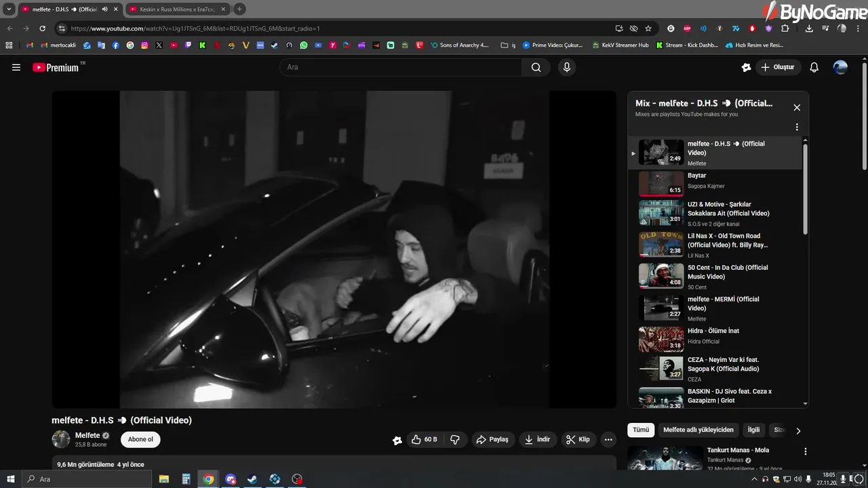Start voice search with microphone icon

pos(567,67)
